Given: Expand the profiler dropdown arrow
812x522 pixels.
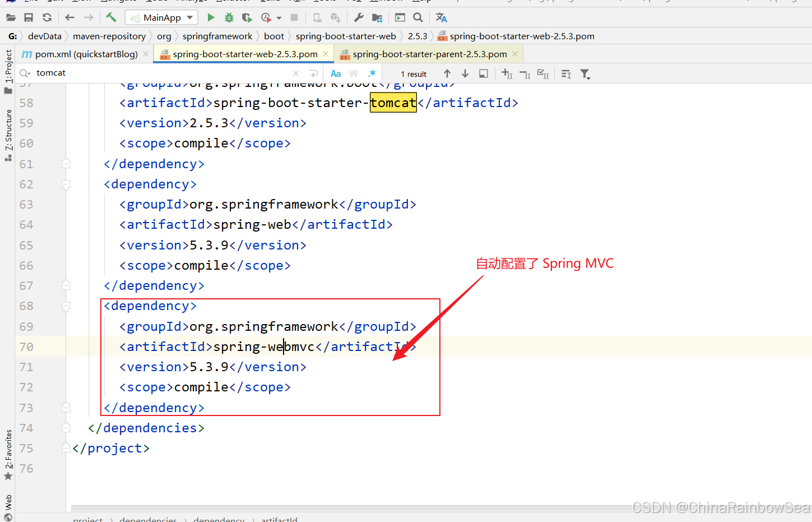Looking at the screenshot, I should (x=279, y=18).
